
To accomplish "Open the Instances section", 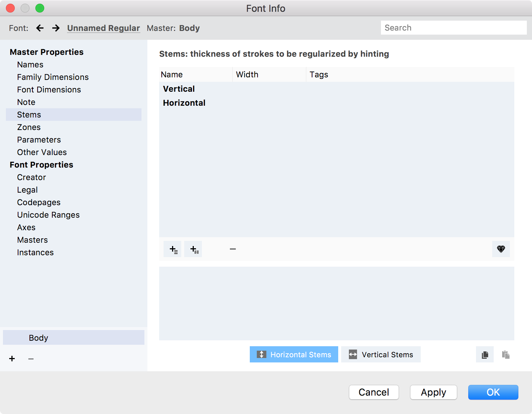I will point(74,252).
